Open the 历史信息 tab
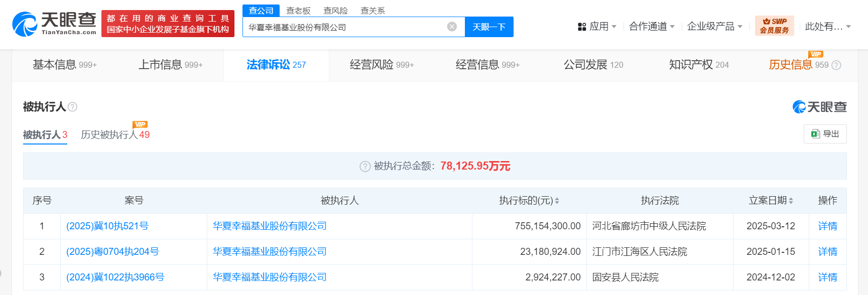Image resolution: width=868 pixels, height=295 pixels. pyautogui.click(x=799, y=65)
